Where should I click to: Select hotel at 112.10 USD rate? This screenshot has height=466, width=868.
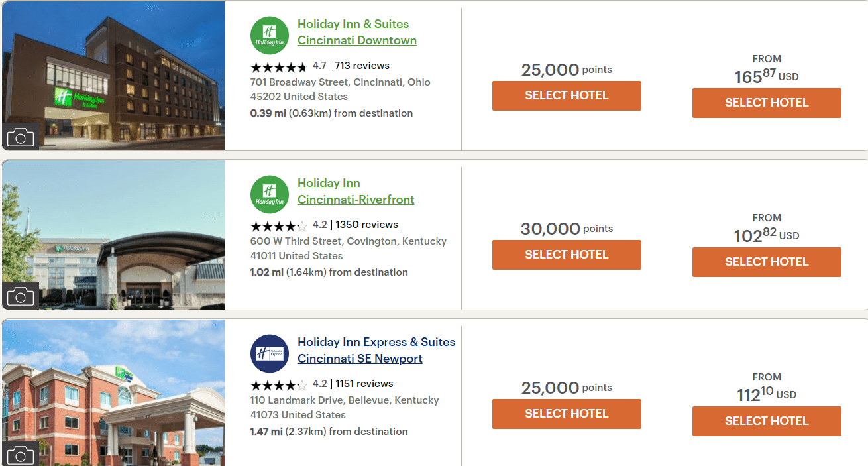[767, 421]
